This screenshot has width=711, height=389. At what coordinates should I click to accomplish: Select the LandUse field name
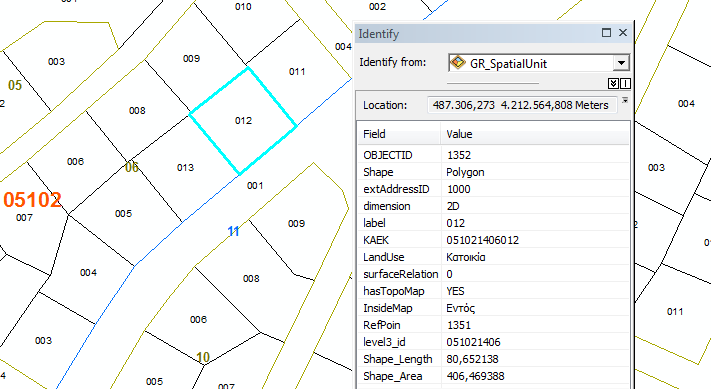point(384,257)
